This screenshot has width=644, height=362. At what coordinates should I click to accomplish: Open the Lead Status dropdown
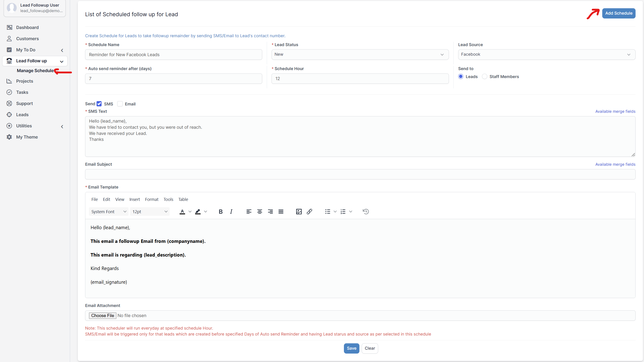360,54
